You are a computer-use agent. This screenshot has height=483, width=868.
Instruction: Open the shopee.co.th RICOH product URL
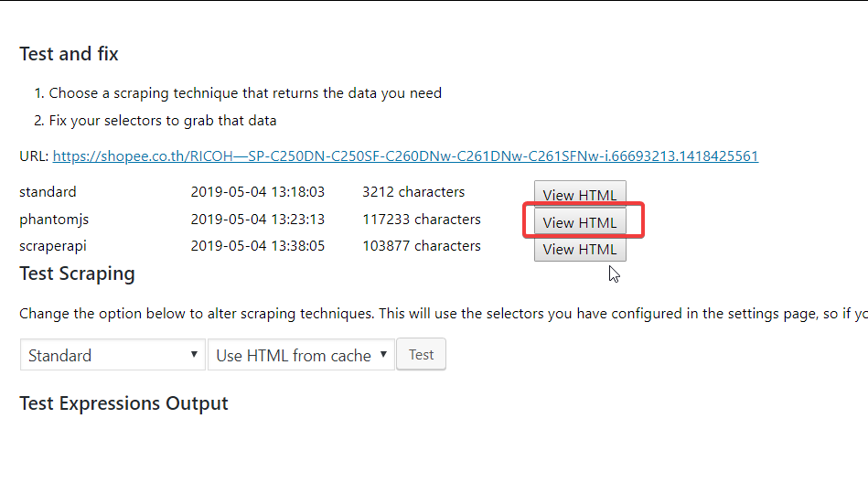pyautogui.click(x=405, y=156)
